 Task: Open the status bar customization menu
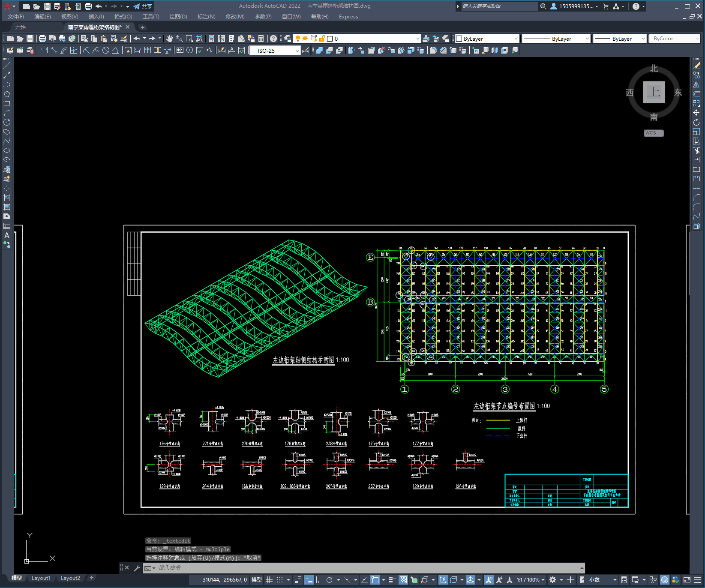[698, 580]
